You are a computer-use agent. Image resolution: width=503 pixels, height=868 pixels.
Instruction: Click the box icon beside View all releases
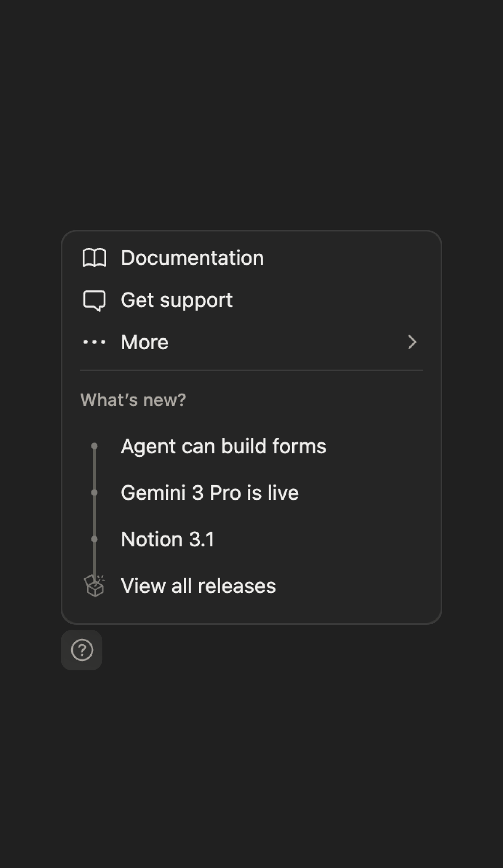tap(94, 586)
